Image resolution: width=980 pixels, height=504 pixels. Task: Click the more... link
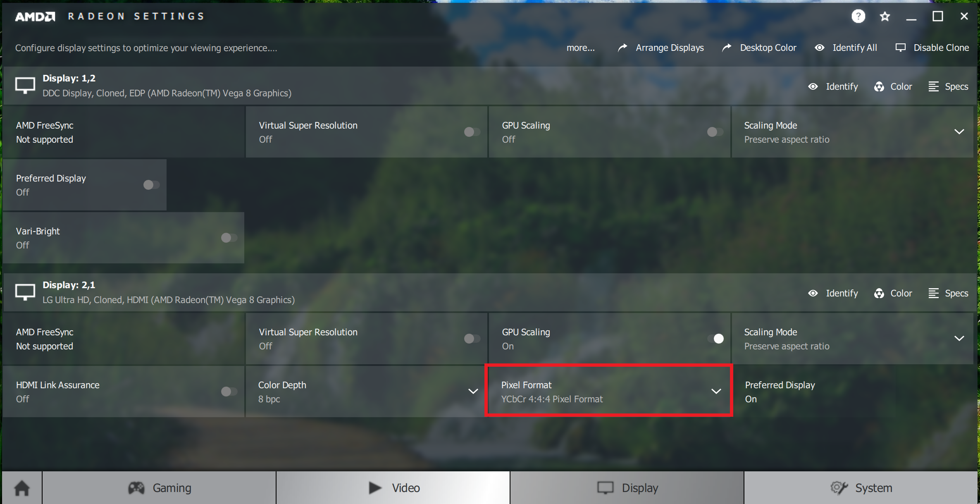[x=580, y=48]
